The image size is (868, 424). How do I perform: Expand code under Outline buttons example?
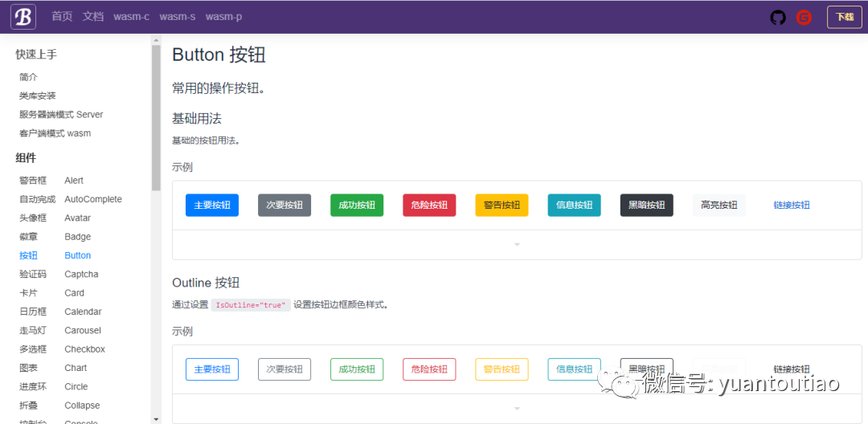[x=517, y=409]
